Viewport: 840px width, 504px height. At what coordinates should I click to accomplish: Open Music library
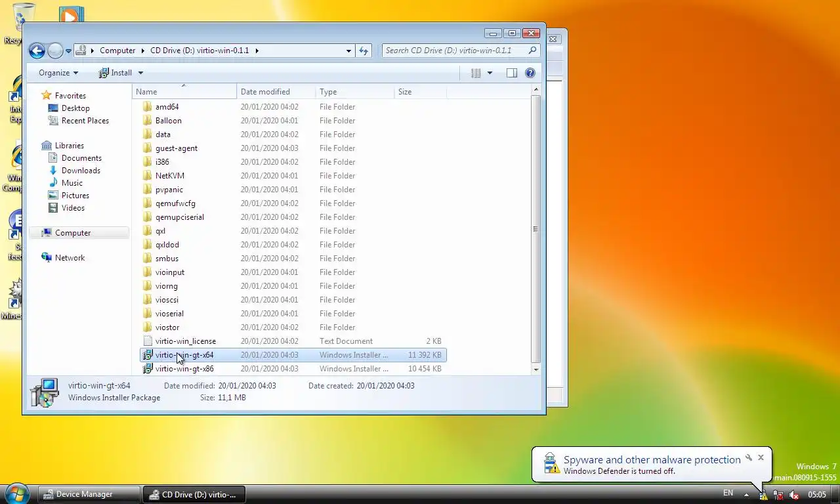click(72, 183)
